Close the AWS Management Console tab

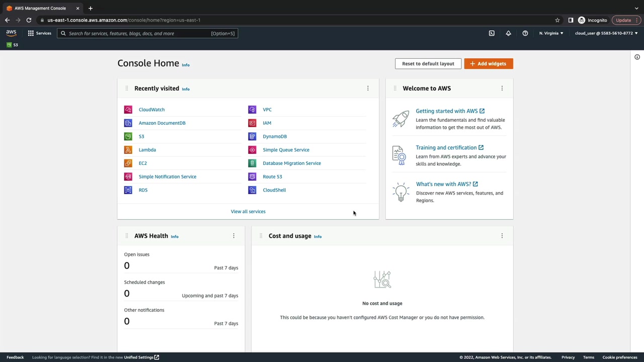coord(77,8)
